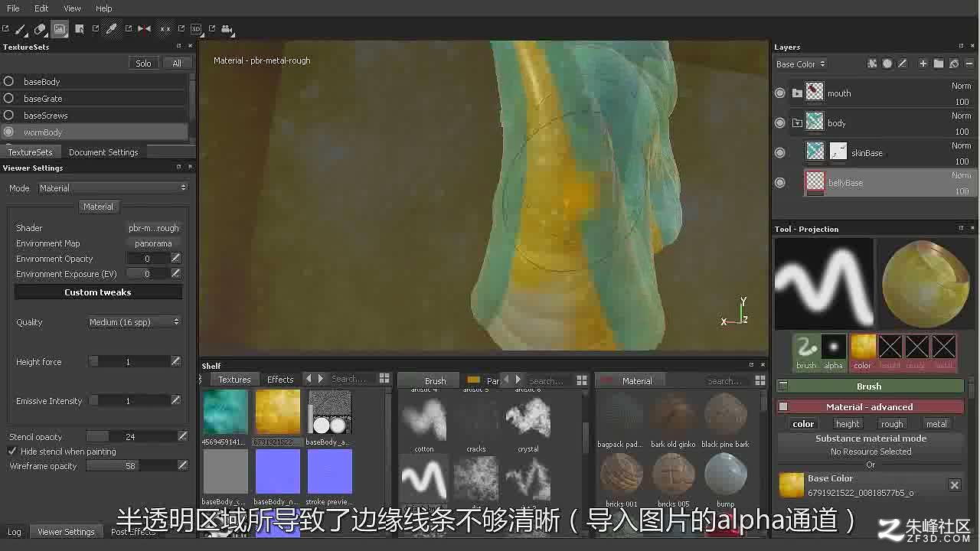Select the Polygon Fill tool

[x=79, y=29]
